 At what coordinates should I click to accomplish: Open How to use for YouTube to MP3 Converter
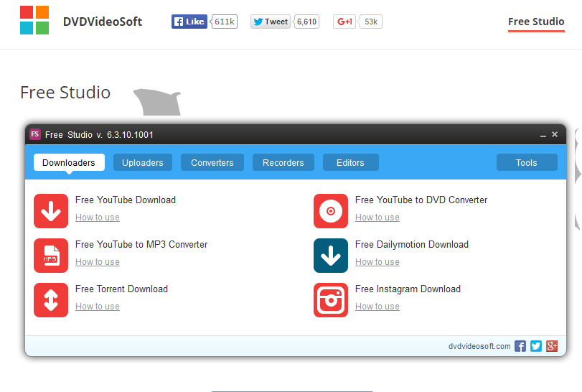point(98,262)
